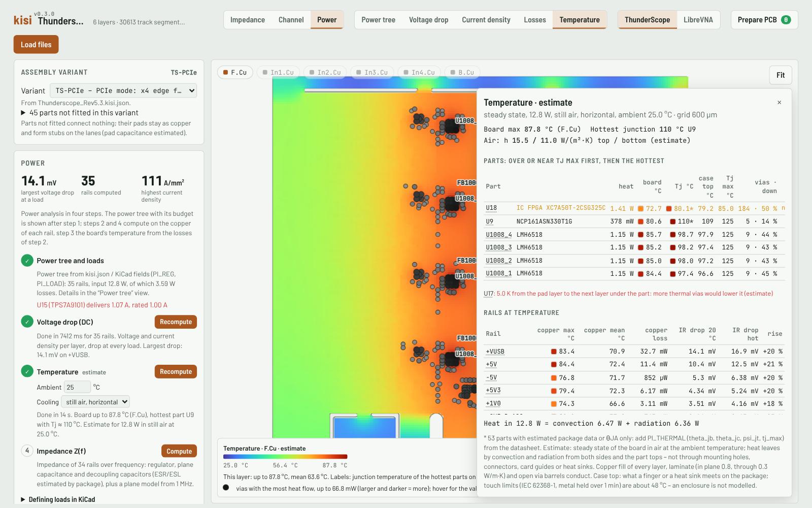
Task: Switch to the Impedance tab
Action: tap(248, 20)
